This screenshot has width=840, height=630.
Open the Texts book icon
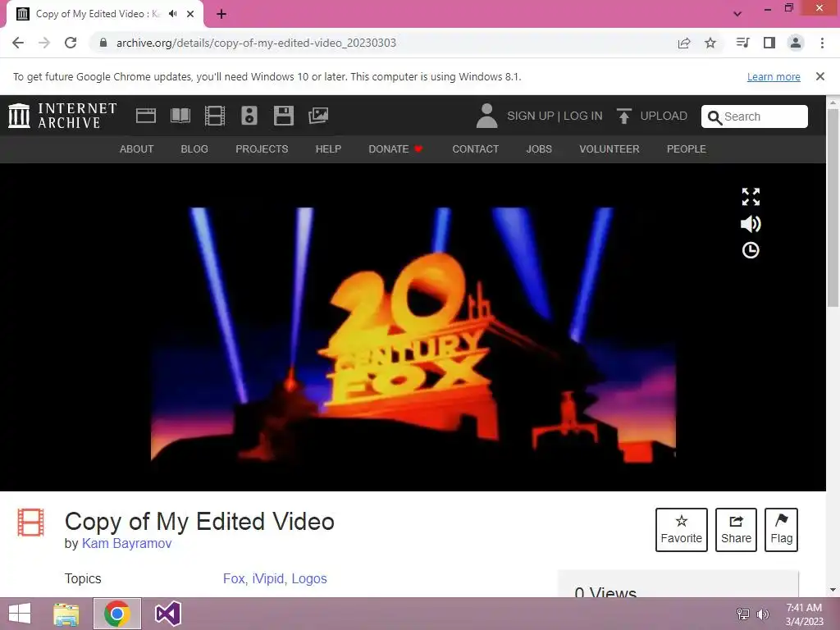pos(180,116)
